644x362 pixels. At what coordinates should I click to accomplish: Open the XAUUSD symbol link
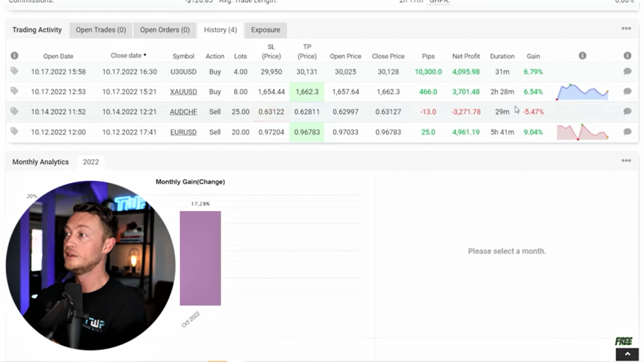tap(184, 92)
